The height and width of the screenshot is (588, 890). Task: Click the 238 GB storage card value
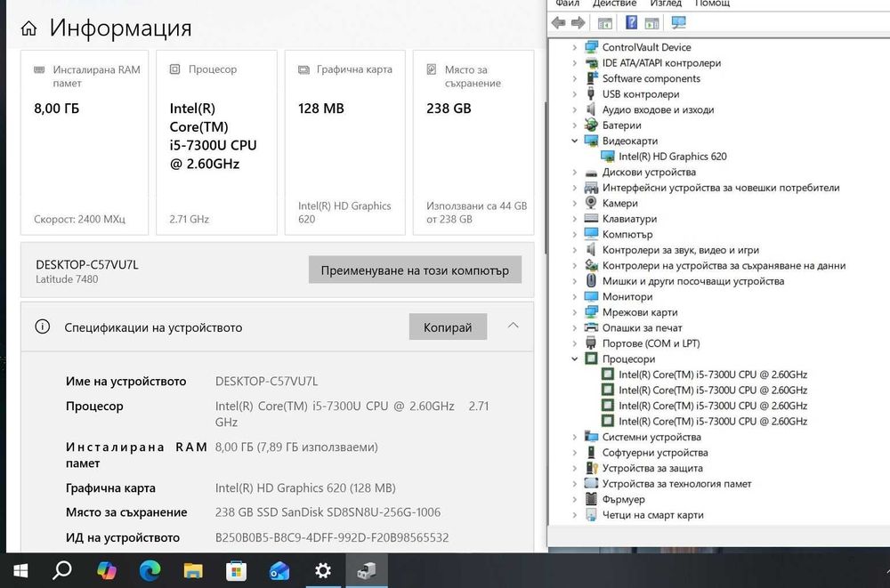pyautogui.click(x=449, y=109)
